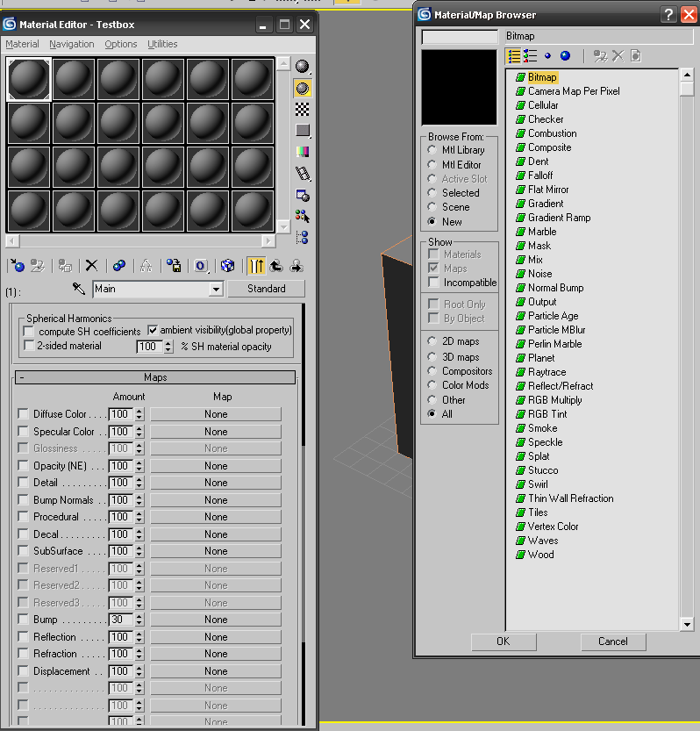Click the Sample UV Tiling icon
The width and height of the screenshot is (700, 731).
302,131
